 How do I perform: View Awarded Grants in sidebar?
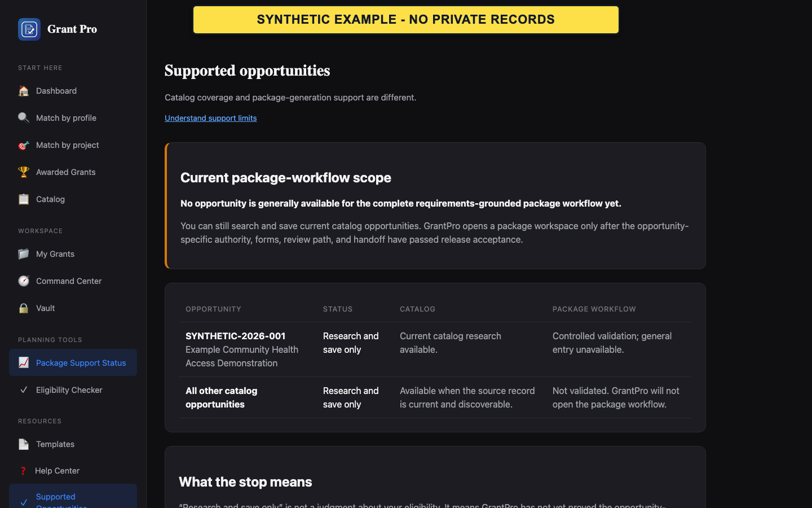click(73, 172)
